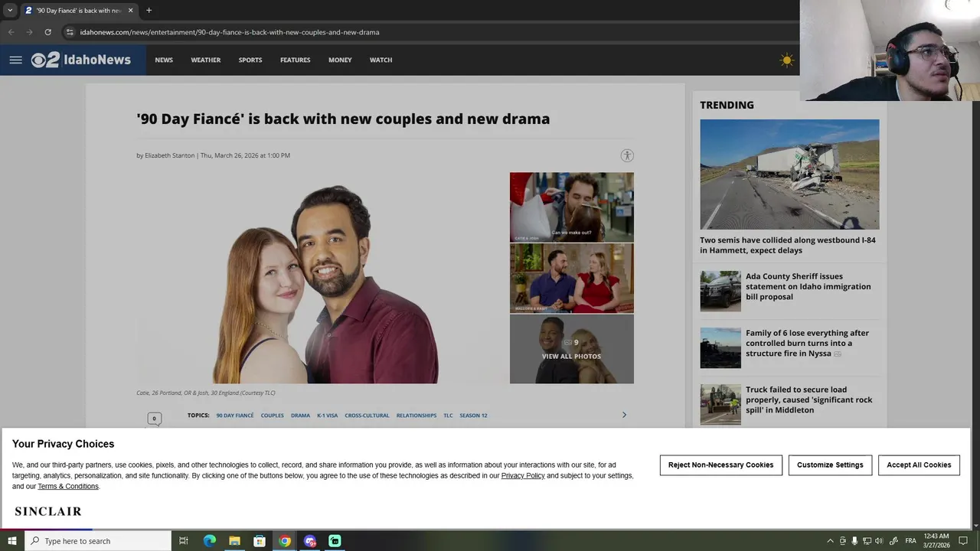980x551 pixels.
Task: Click the CROSS-CULTURAL topic tag
Action: click(367, 416)
